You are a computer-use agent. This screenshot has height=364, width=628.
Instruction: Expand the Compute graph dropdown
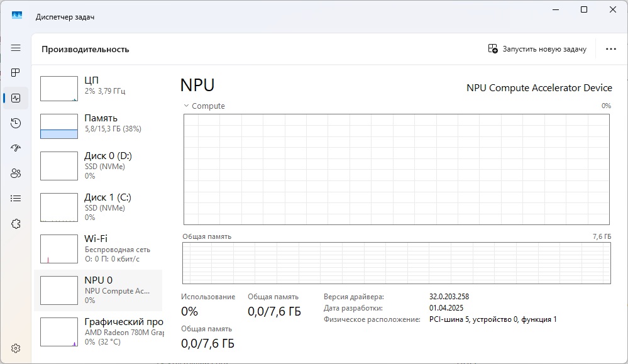point(186,106)
